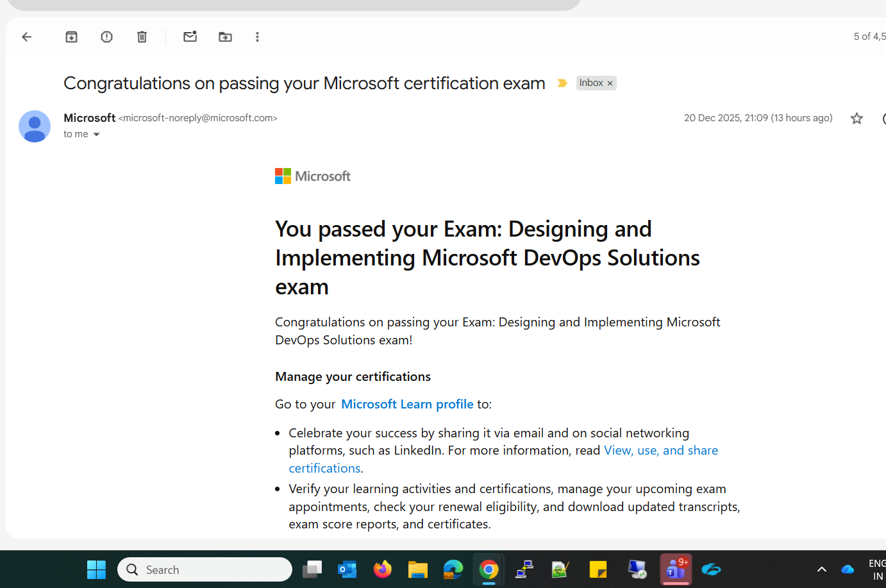The image size is (886, 588).
Task: Open Task View on the taskbar
Action: tap(312, 569)
